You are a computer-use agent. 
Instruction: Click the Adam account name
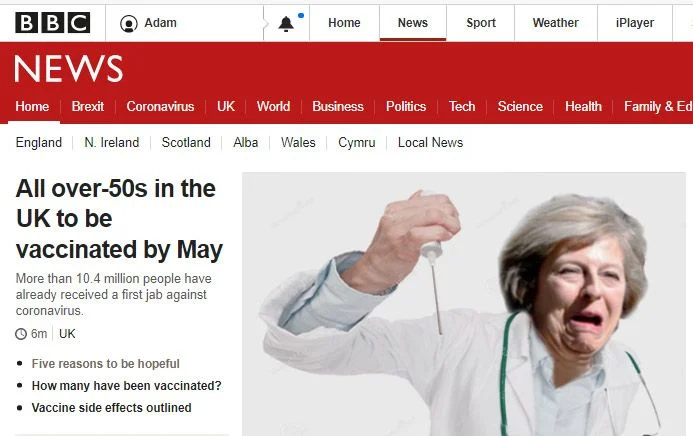pos(160,23)
